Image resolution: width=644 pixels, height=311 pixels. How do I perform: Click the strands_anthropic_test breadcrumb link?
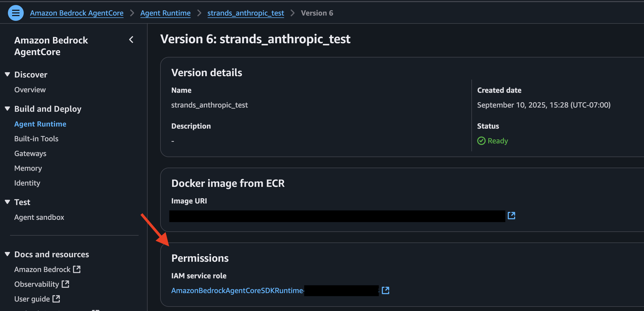tap(246, 13)
